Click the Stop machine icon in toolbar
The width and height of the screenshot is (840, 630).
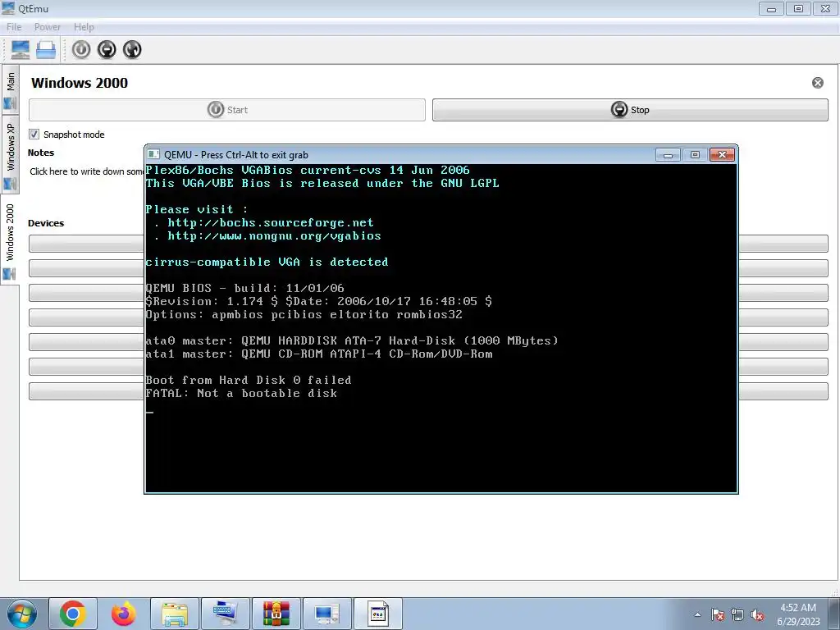(x=107, y=50)
